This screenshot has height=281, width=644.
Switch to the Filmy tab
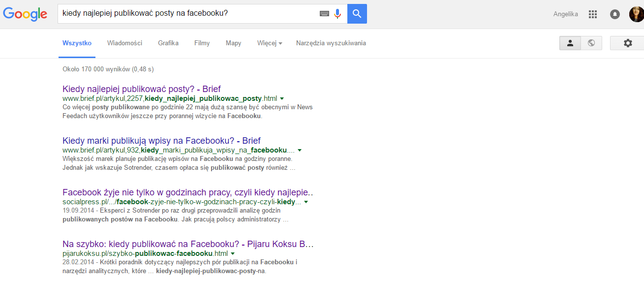point(202,43)
